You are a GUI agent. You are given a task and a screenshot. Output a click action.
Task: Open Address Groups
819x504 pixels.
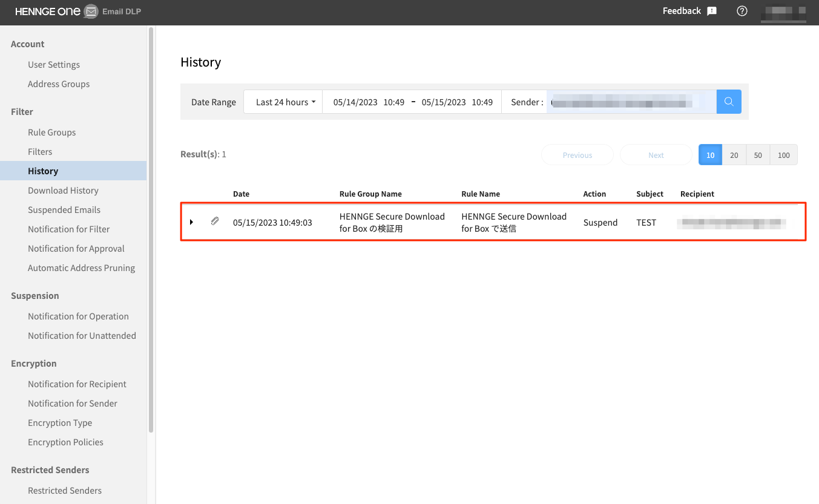(59, 84)
